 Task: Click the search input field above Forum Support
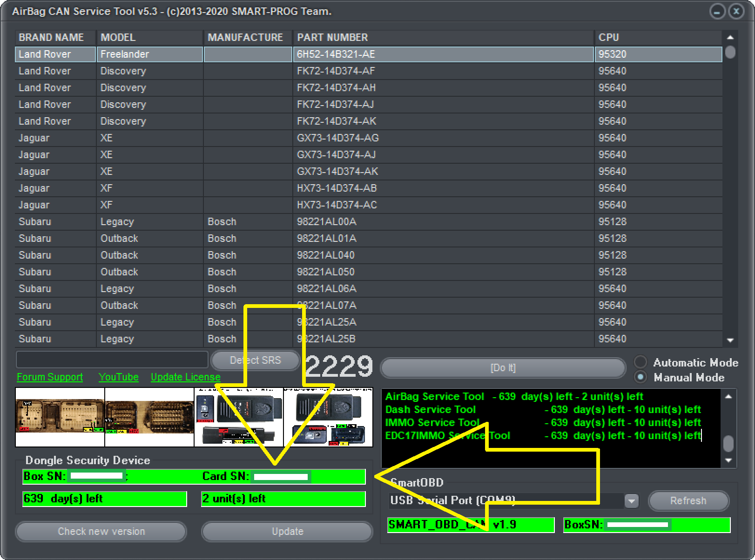[x=112, y=360]
